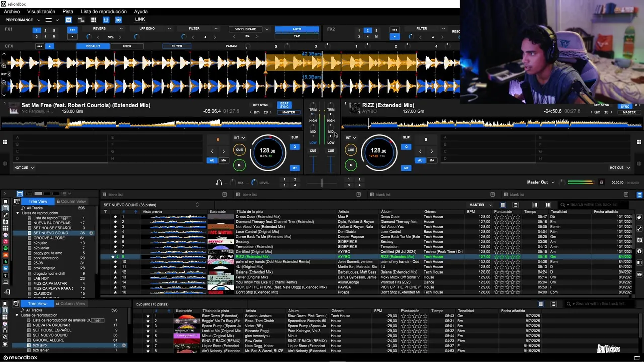This screenshot has width=644, height=362.
Task: Open the Beatport source in sidebar
Action: [5, 262]
